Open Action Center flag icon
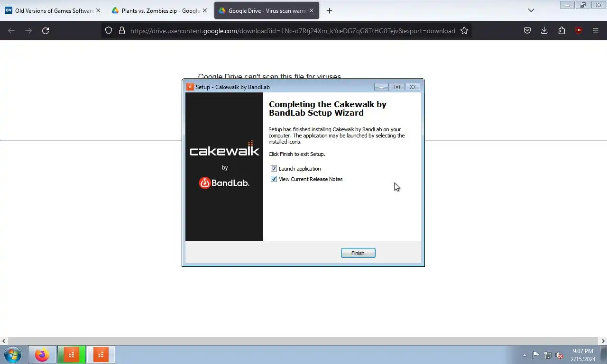Image resolution: width=607 pixels, height=364 pixels. point(536,355)
